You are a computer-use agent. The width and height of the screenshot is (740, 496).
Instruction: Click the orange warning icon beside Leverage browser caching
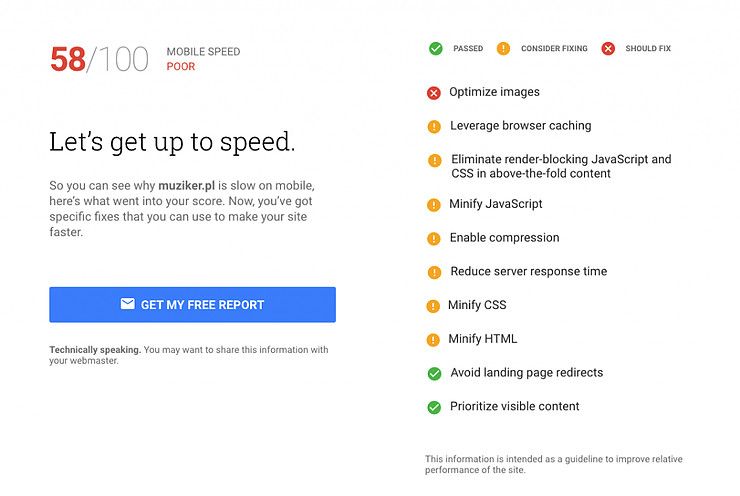434,126
